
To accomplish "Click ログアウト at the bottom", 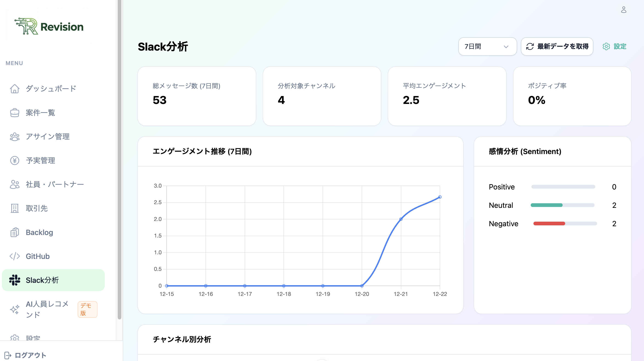I will coord(30,355).
